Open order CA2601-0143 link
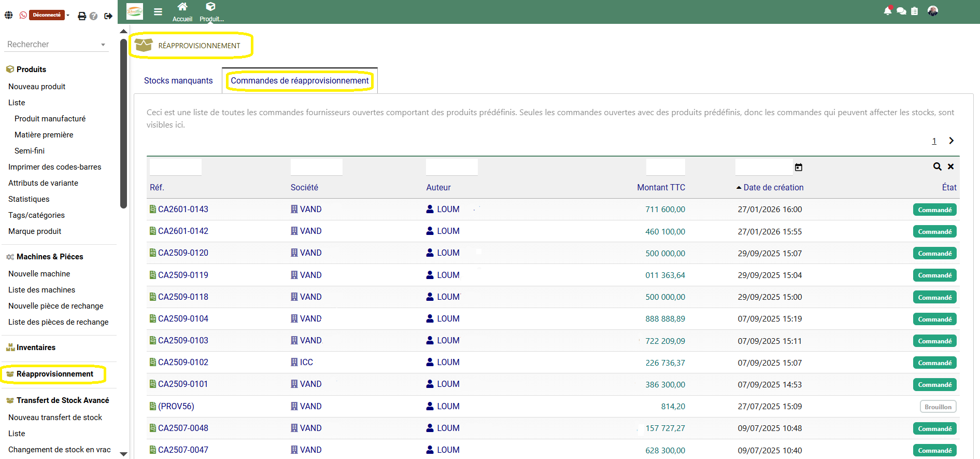Viewport: 980px width, 459px height. point(183,210)
